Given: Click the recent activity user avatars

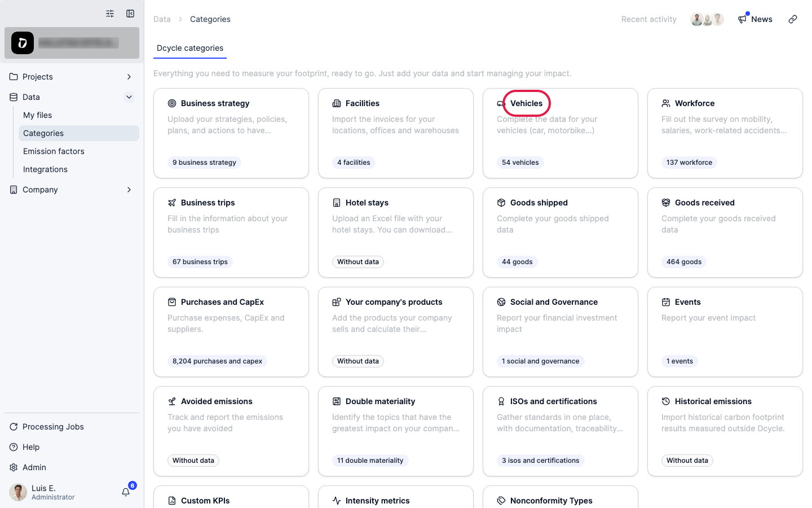Looking at the screenshot, I should (707, 19).
